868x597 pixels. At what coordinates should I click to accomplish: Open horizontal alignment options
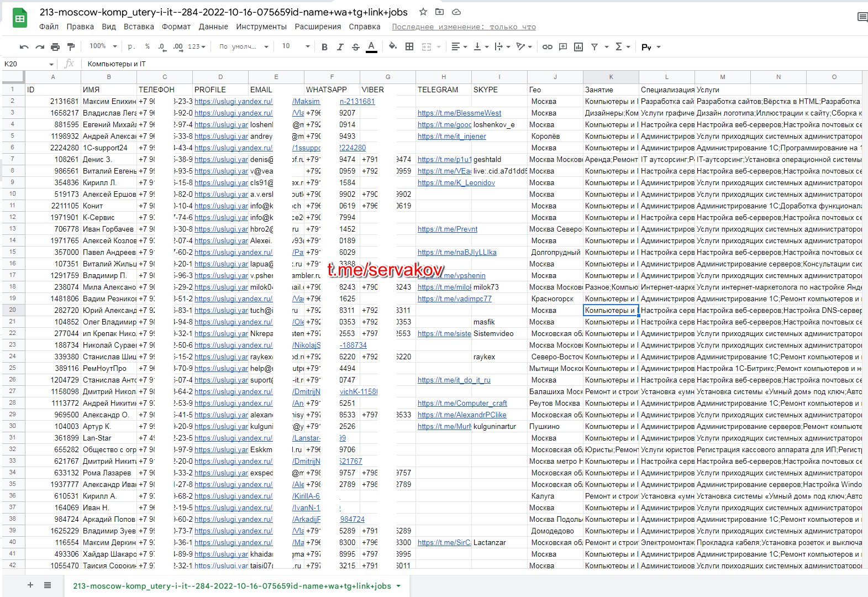(459, 47)
